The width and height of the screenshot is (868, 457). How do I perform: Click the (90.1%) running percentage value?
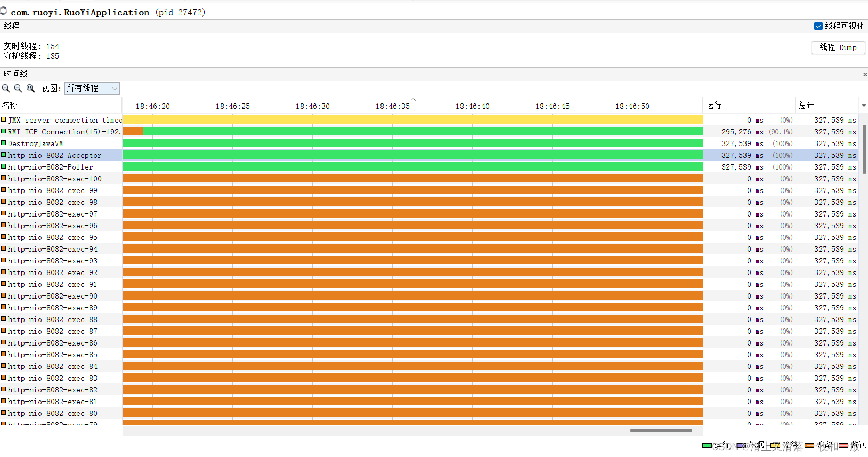(x=781, y=132)
